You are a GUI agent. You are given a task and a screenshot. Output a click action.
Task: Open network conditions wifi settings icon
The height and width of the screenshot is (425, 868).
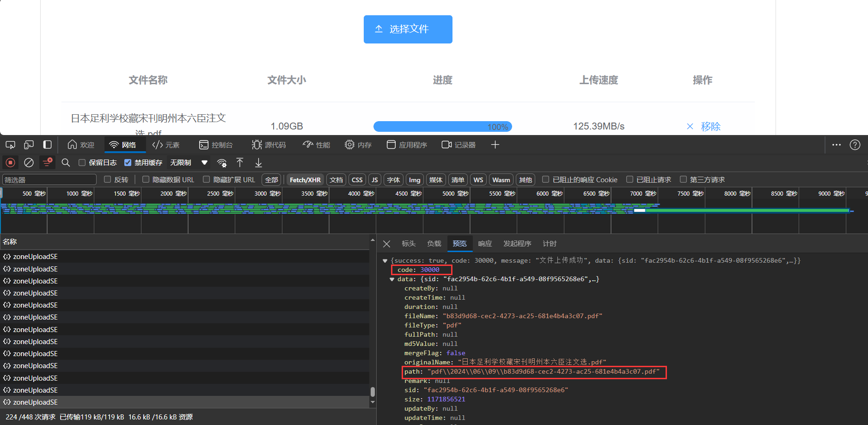(x=222, y=163)
